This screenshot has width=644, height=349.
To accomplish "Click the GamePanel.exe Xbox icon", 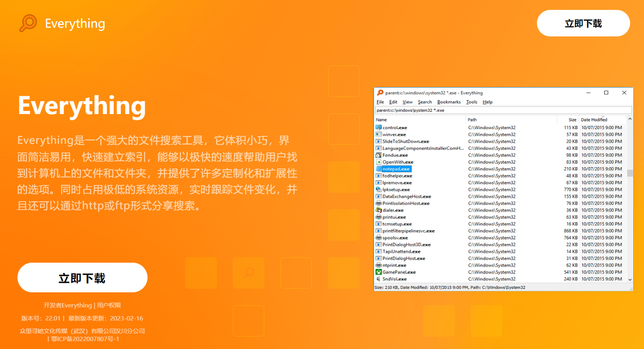I will [x=379, y=272].
